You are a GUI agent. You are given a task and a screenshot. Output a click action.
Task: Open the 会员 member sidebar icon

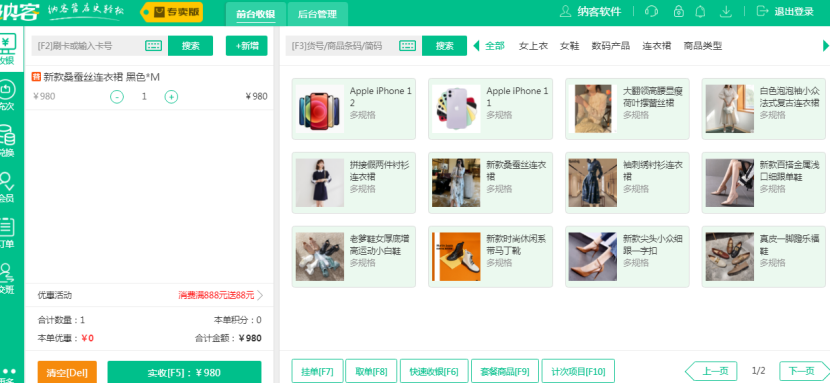pyautogui.click(x=7, y=187)
